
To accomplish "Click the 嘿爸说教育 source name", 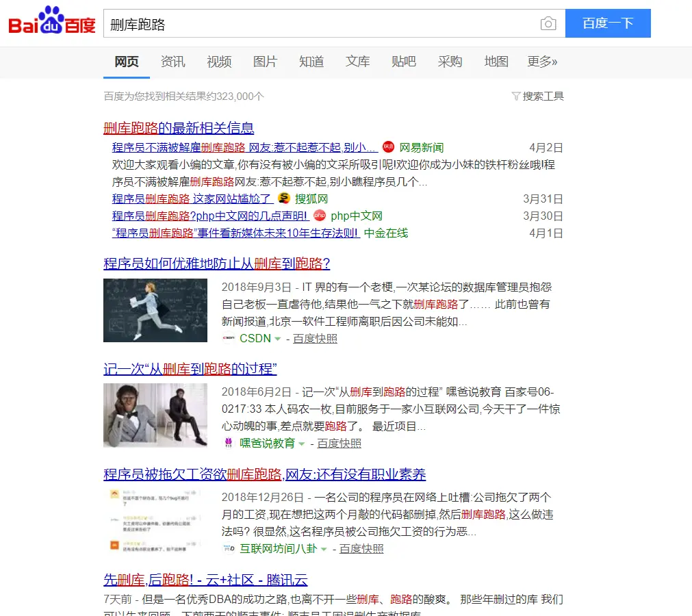I will coord(268,443).
